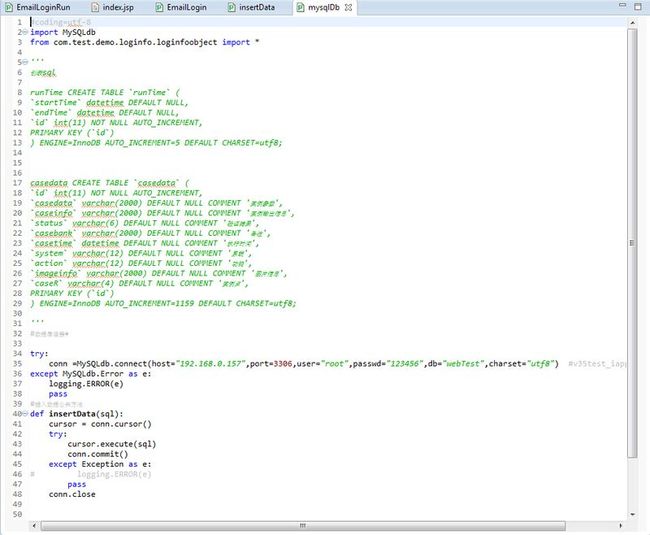The image size is (650, 535).
Task: Click the line number 50 in the gutter
Action: pos(17,514)
